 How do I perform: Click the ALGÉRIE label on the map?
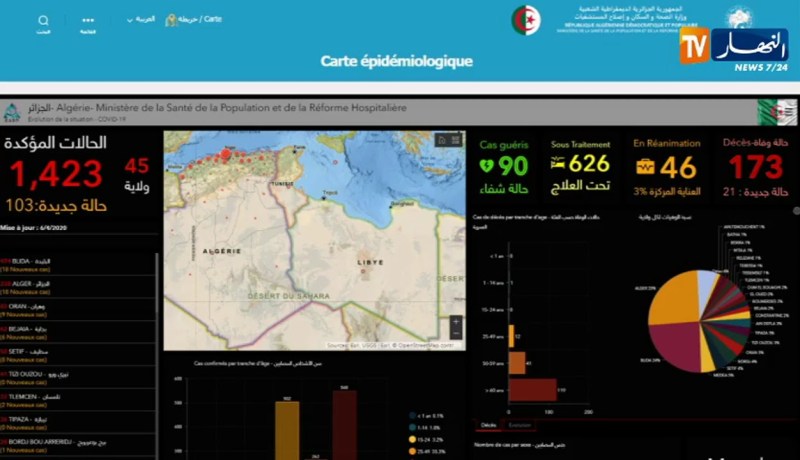coord(222,251)
